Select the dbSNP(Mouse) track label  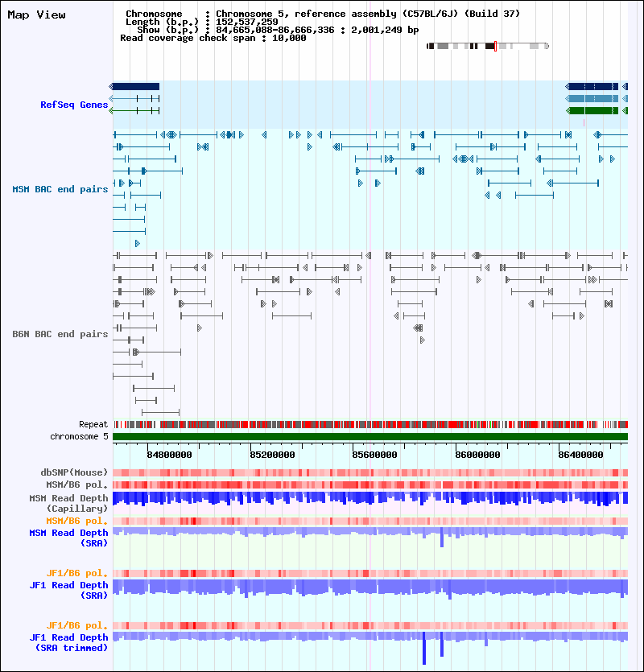[74, 472]
